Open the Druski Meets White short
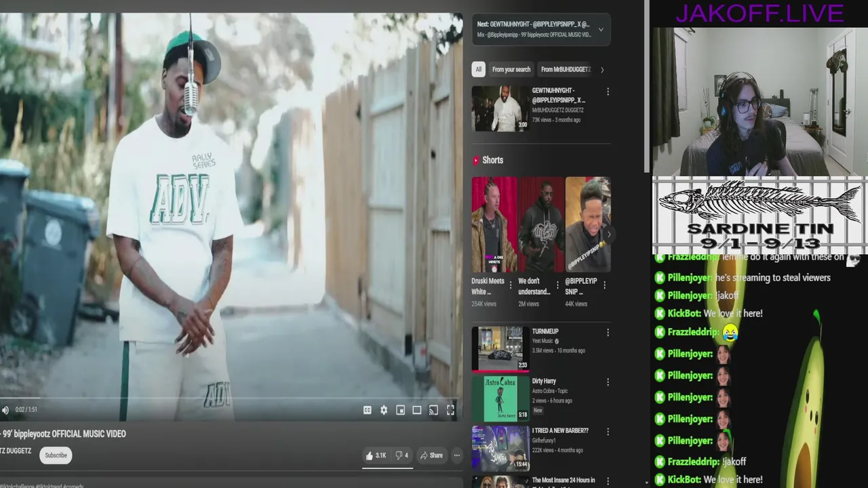The height and width of the screenshot is (488, 868). coord(494,225)
